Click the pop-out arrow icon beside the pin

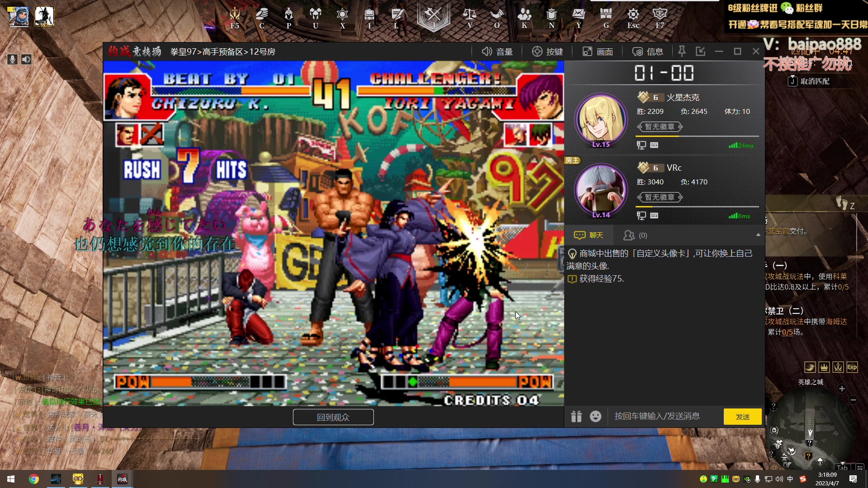[x=701, y=51]
